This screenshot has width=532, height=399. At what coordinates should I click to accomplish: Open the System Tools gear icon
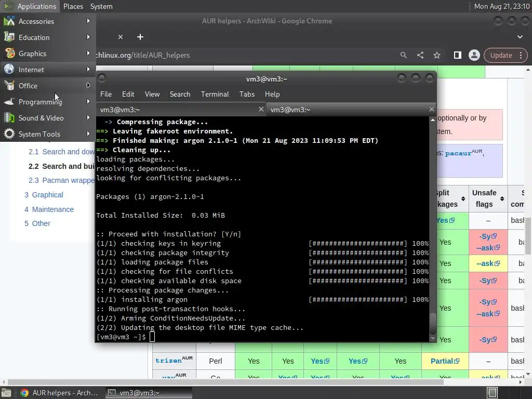point(9,134)
